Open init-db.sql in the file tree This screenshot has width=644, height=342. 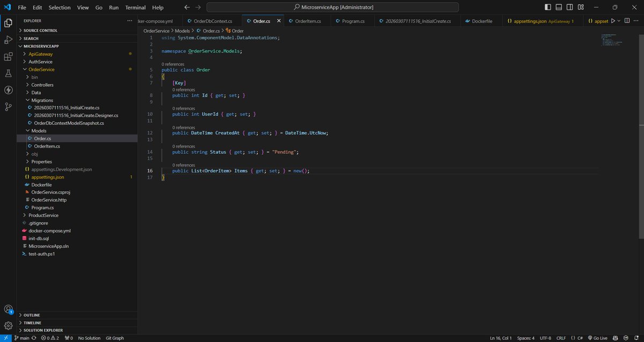(x=77, y=238)
